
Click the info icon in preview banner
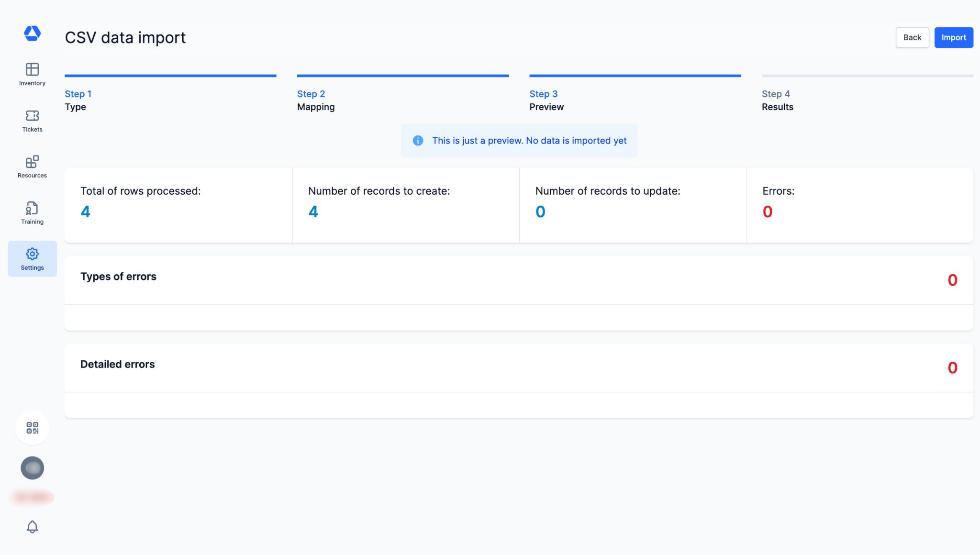[x=418, y=141]
